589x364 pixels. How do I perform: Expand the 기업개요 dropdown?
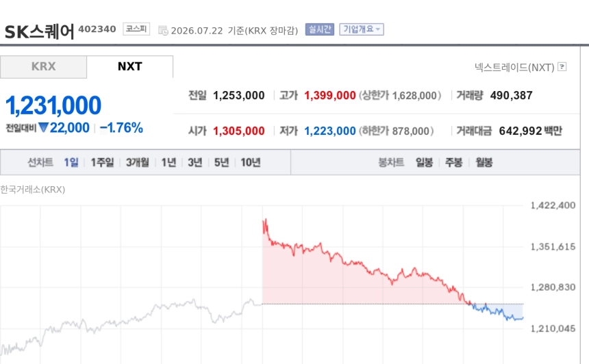coord(362,29)
